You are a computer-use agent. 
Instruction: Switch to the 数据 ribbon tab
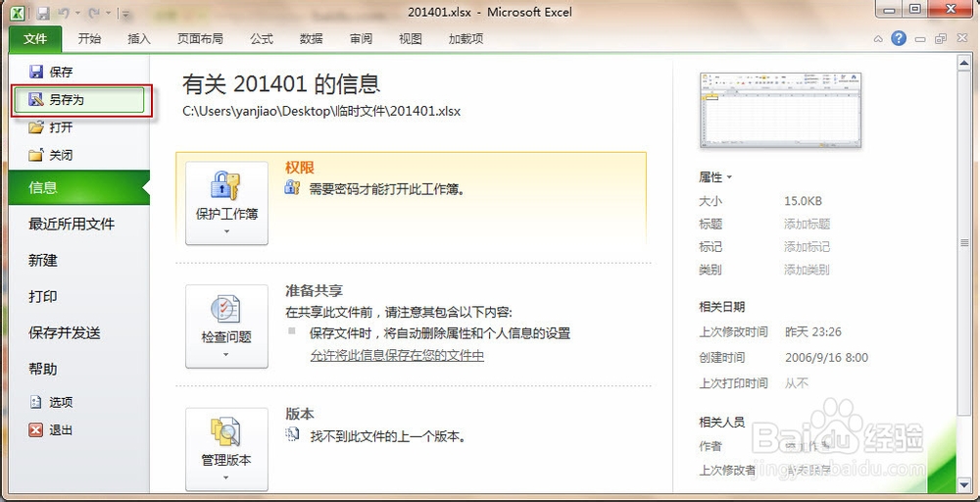312,39
